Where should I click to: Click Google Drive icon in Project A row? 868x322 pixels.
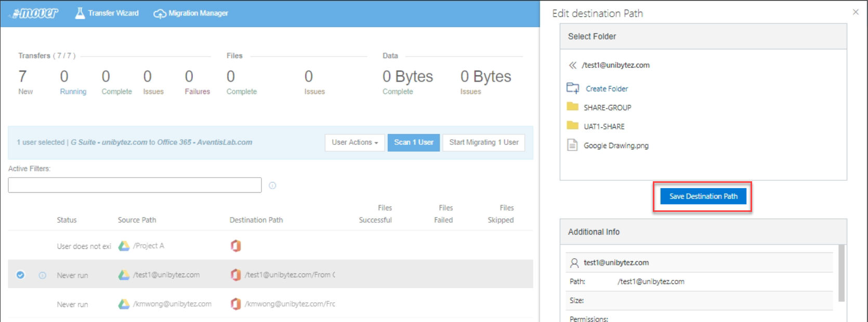124,246
